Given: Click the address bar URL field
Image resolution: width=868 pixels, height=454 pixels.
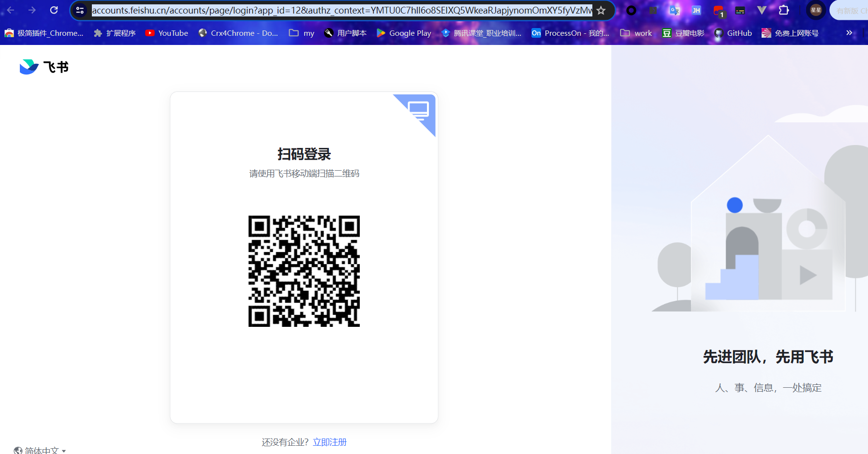Looking at the screenshot, I should [x=342, y=10].
